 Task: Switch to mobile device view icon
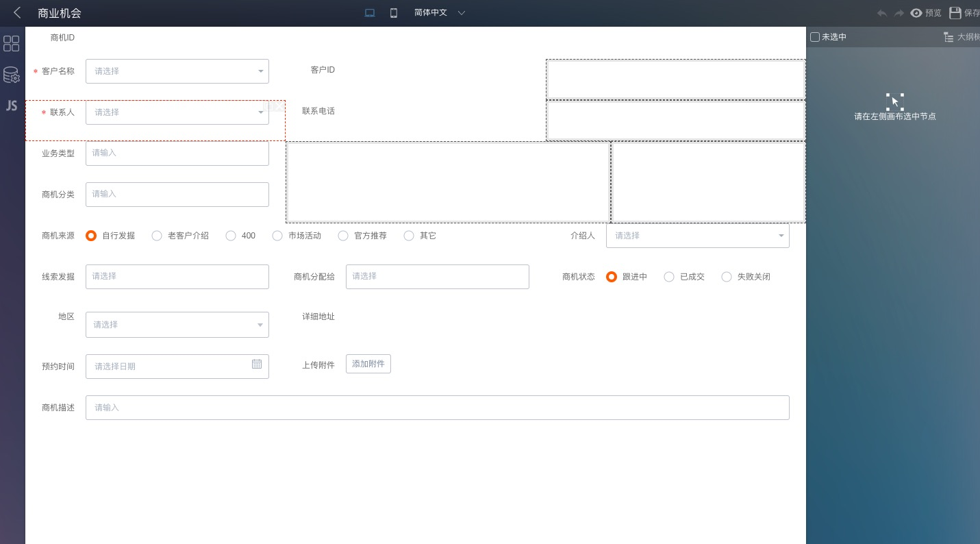point(394,13)
